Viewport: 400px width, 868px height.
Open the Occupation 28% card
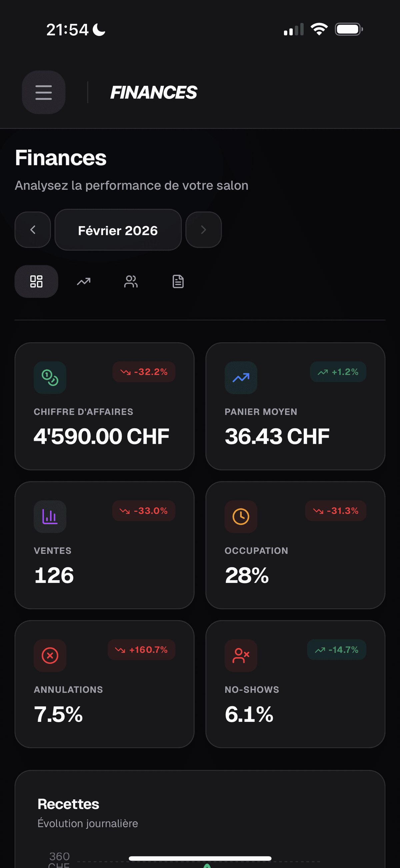pyautogui.click(x=295, y=559)
